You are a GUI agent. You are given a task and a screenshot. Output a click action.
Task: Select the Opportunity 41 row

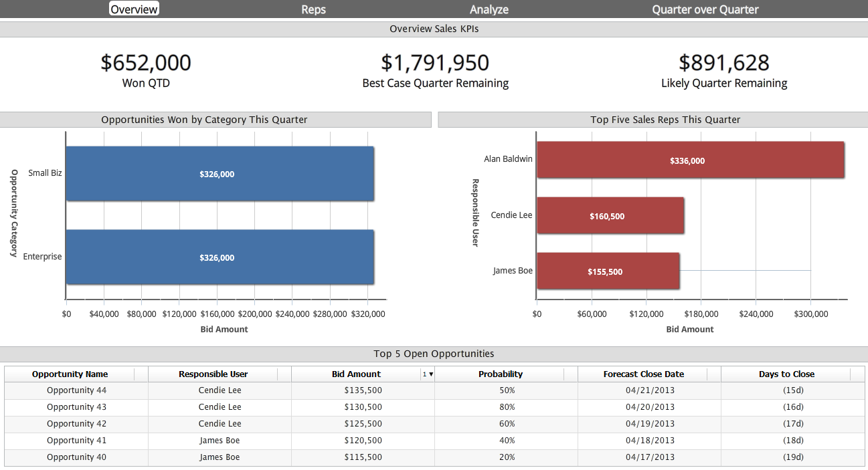point(434,441)
